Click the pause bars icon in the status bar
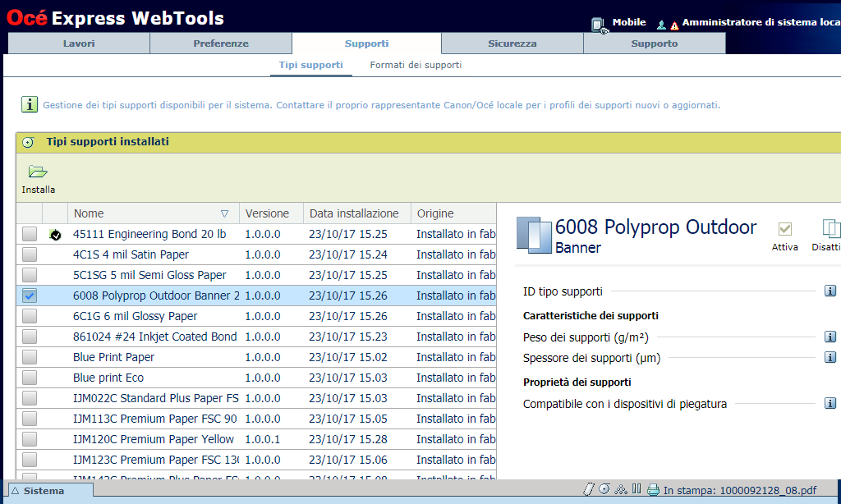This screenshot has width=841, height=504. [636, 488]
